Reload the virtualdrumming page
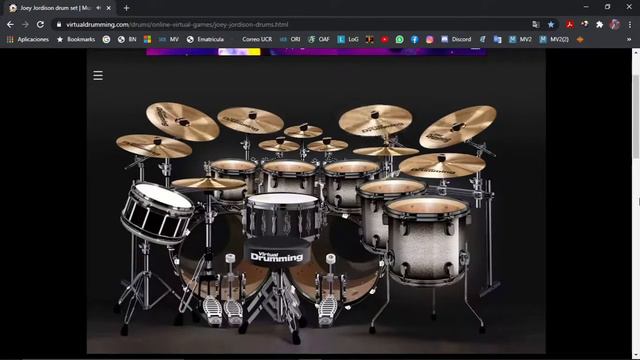Screen dimensions: 640x360 [40, 24]
